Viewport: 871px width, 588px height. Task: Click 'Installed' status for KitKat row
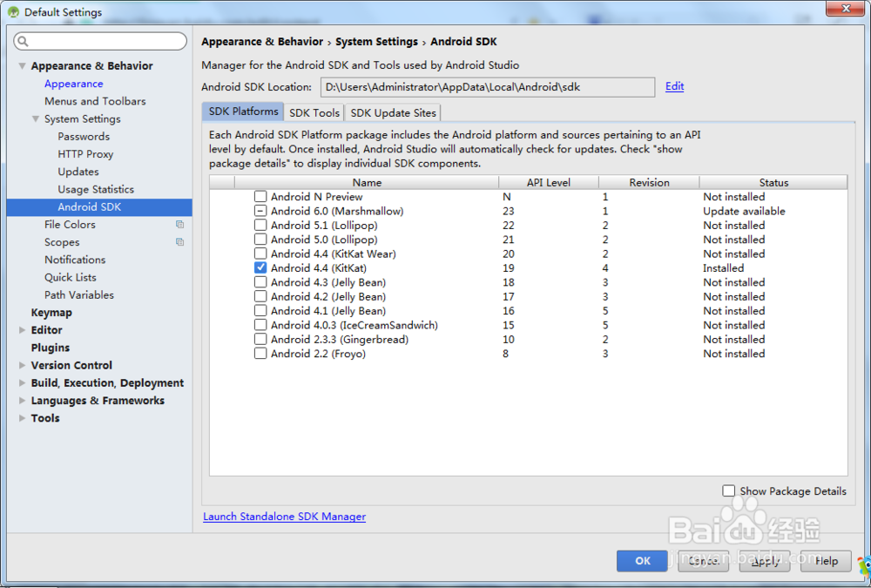723,268
